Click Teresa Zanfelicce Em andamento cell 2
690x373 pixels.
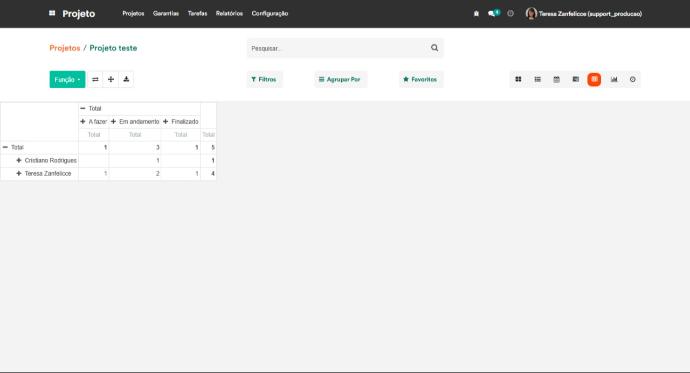coord(135,174)
